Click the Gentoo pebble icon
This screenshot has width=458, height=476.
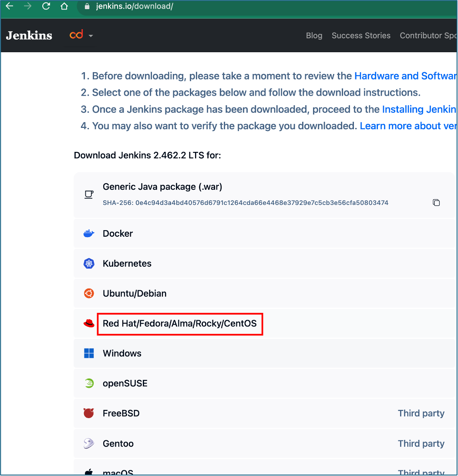click(89, 443)
